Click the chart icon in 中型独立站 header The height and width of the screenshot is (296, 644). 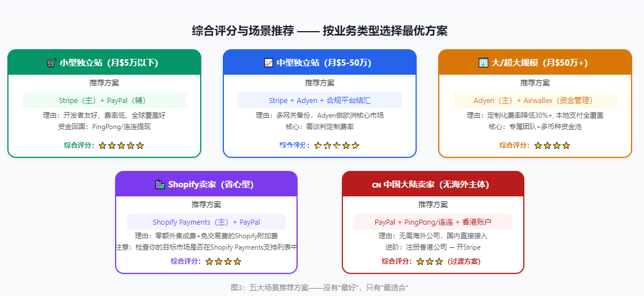[269, 63]
